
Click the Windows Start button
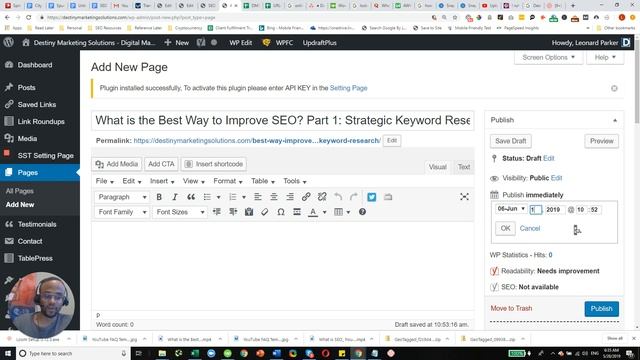click(x=8, y=353)
